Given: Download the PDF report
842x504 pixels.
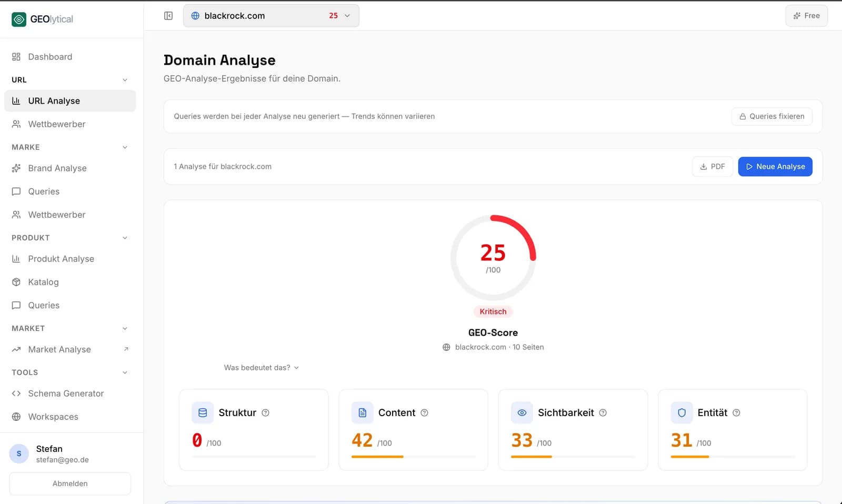Looking at the screenshot, I should 713,167.
